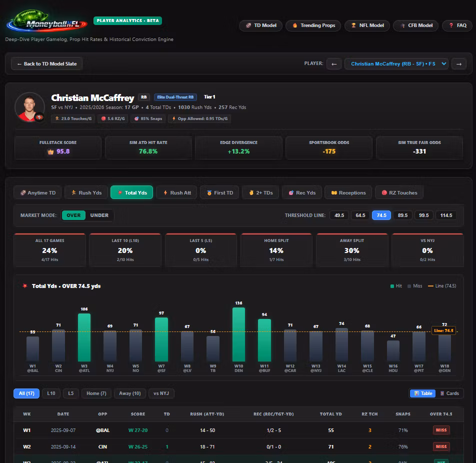Viewport: 476px width, 463px height.
Task: Click Back to TD Model Slate
Action: pyautogui.click(x=47, y=64)
